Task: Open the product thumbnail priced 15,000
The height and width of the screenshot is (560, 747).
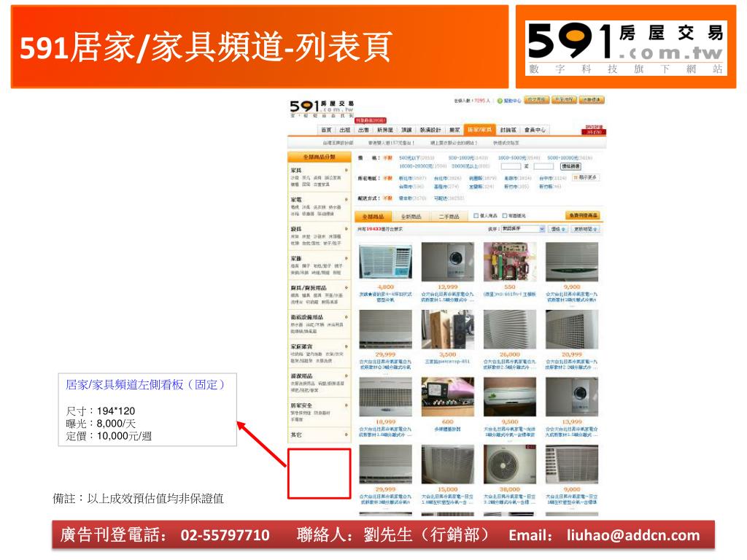Action: click(448, 464)
